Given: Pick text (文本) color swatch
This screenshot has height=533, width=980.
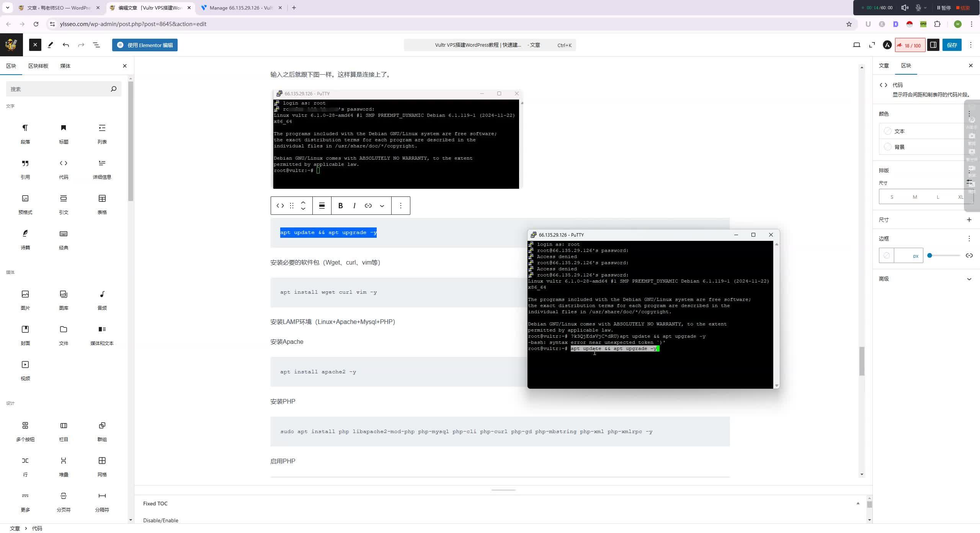Looking at the screenshot, I should tap(888, 131).
